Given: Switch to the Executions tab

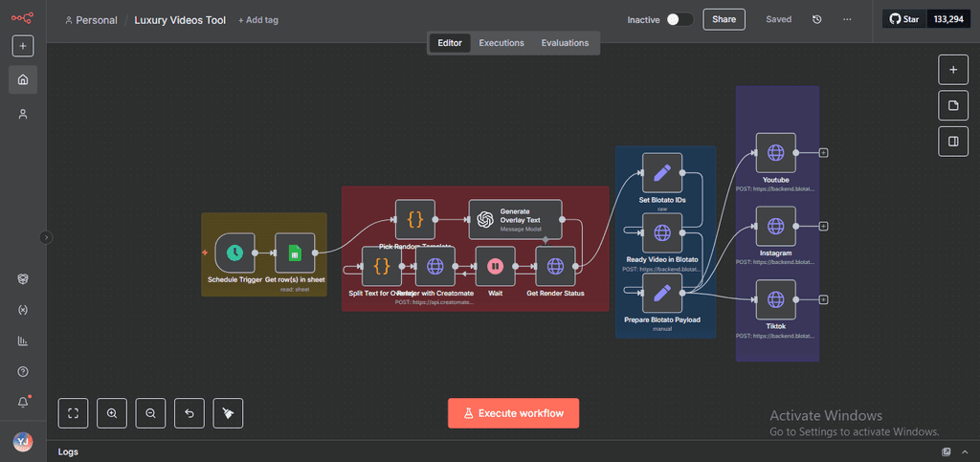Looking at the screenshot, I should pos(501,43).
